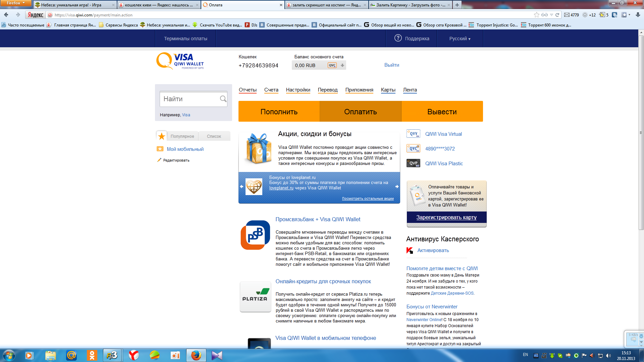This screenshot has width=644, height=362.
Task: Select the Список tab
Action: point(214,136)
